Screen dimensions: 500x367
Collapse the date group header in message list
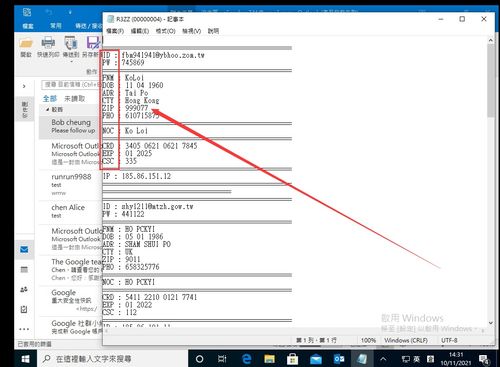pyautogui.click(x=48, y=109)
